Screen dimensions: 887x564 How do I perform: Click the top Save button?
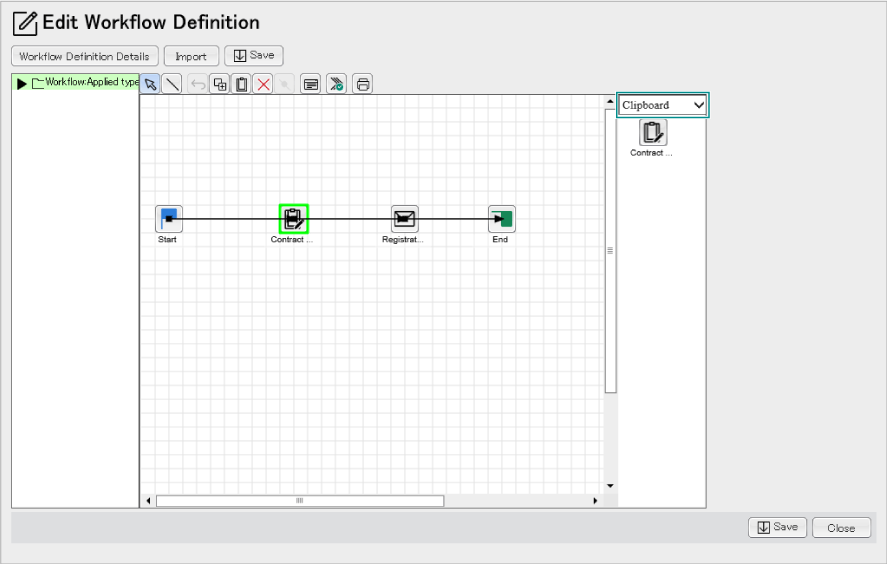[x=254, y=55]
